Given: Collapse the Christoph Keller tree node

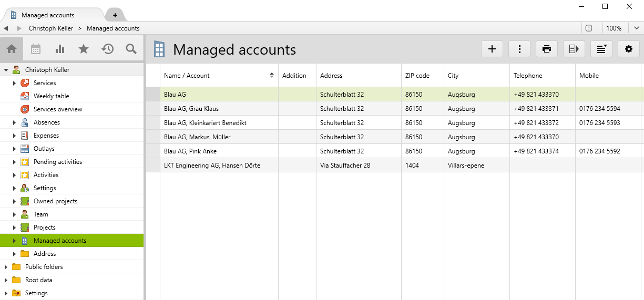Looking at the screenshot, I should (x=6, y=70).
